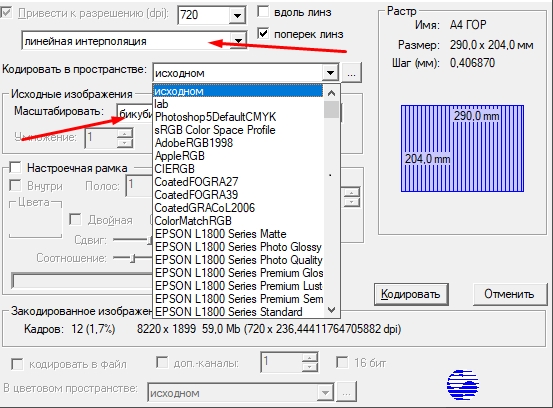Click the 'Соотношение' slider handle

coord(133,258)
